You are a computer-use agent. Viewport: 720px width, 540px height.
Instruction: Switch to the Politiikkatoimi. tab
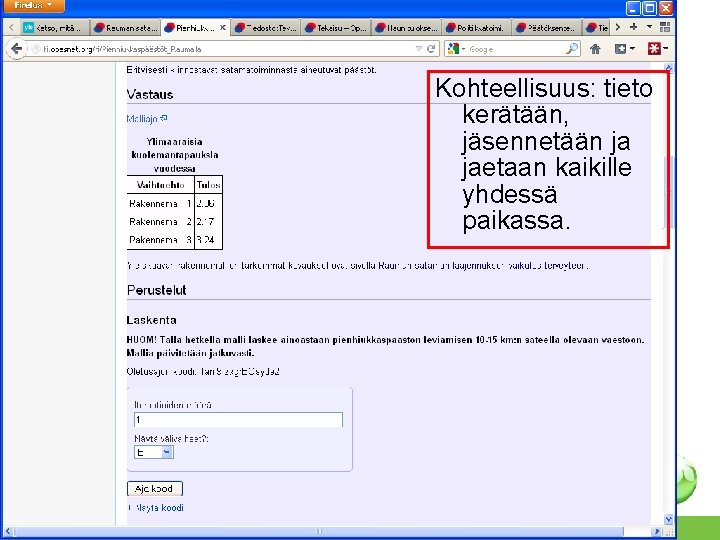(x=477, y=28)
